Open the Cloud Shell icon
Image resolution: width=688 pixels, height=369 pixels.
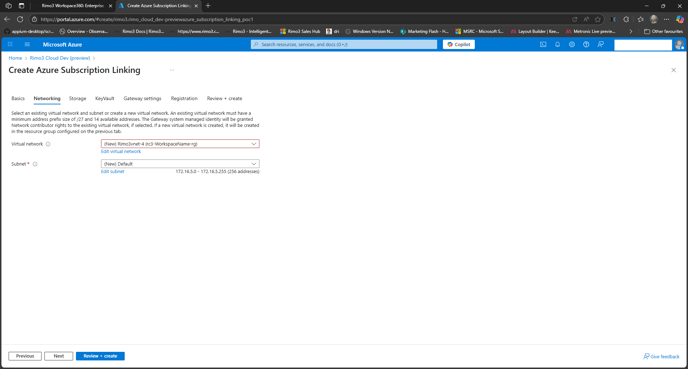[x=543, y=44]
